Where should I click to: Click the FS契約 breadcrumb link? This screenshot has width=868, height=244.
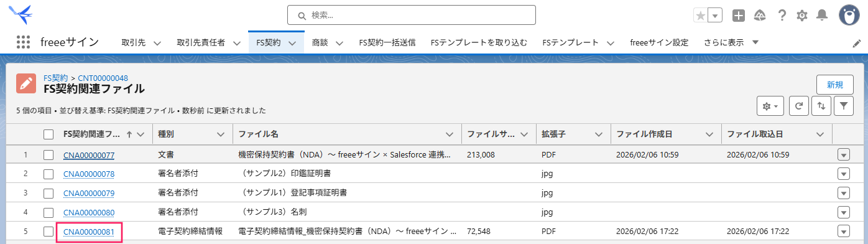[x=56, y=78]
